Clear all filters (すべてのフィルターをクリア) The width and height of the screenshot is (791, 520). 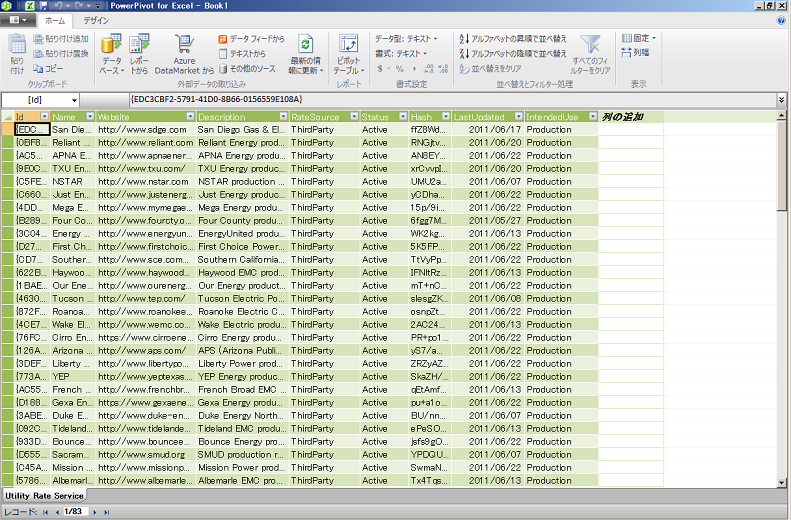point(591,54)
